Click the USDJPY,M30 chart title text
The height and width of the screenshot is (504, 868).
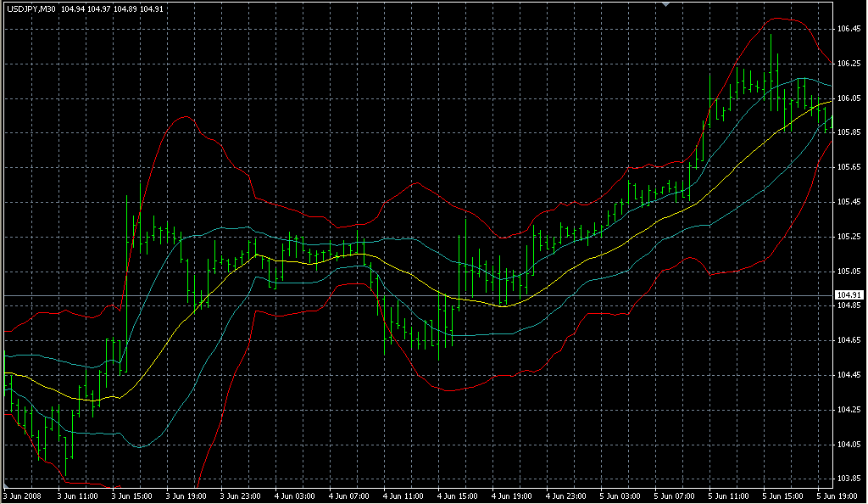tap(30, 8)
